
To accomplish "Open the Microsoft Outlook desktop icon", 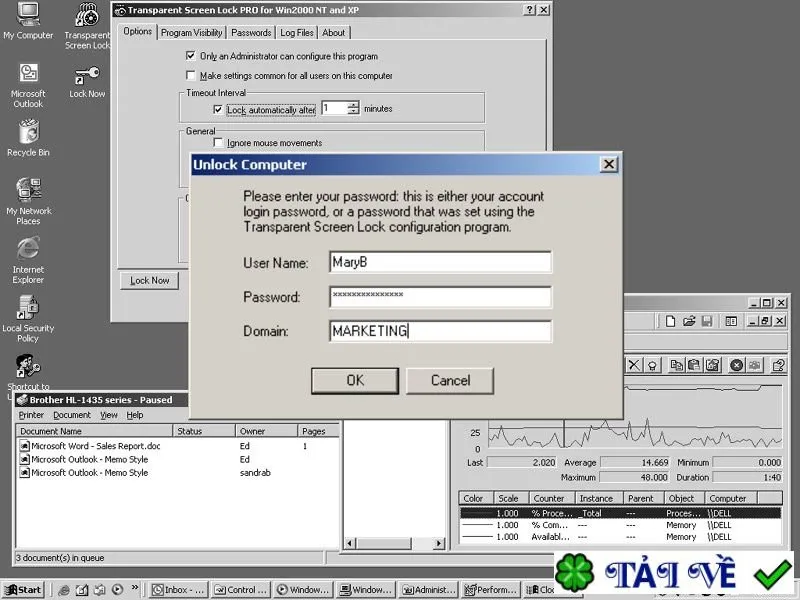I will pyautogui.click(x=28, y=85).
